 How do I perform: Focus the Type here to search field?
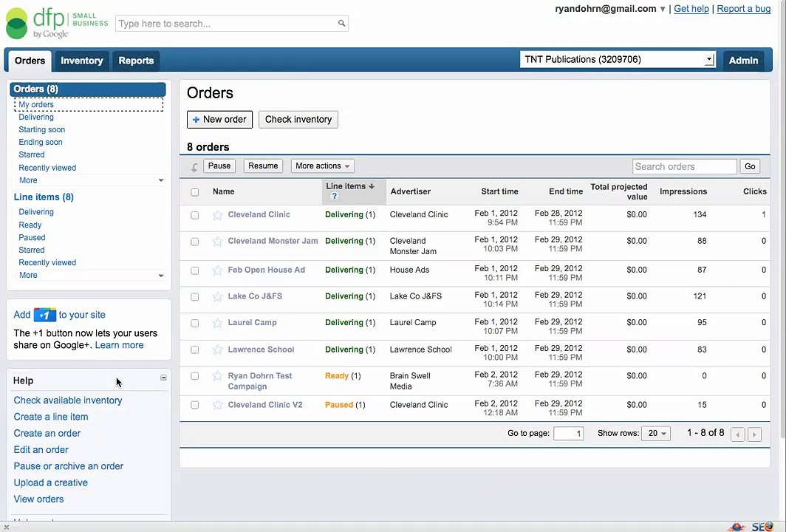click(x=232, y=24)
